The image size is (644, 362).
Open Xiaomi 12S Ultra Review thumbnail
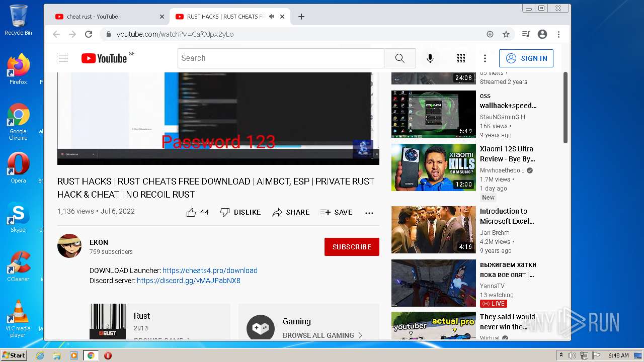click(x=434, y=167)
